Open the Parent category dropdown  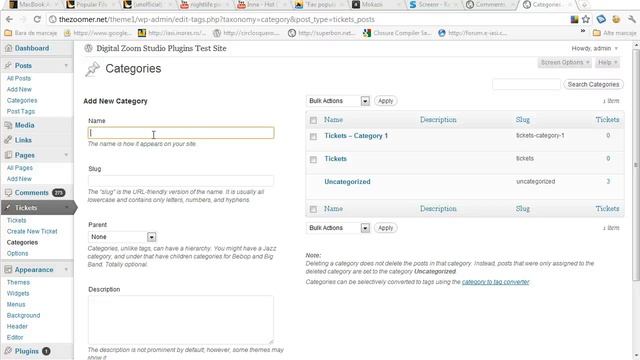122,237
